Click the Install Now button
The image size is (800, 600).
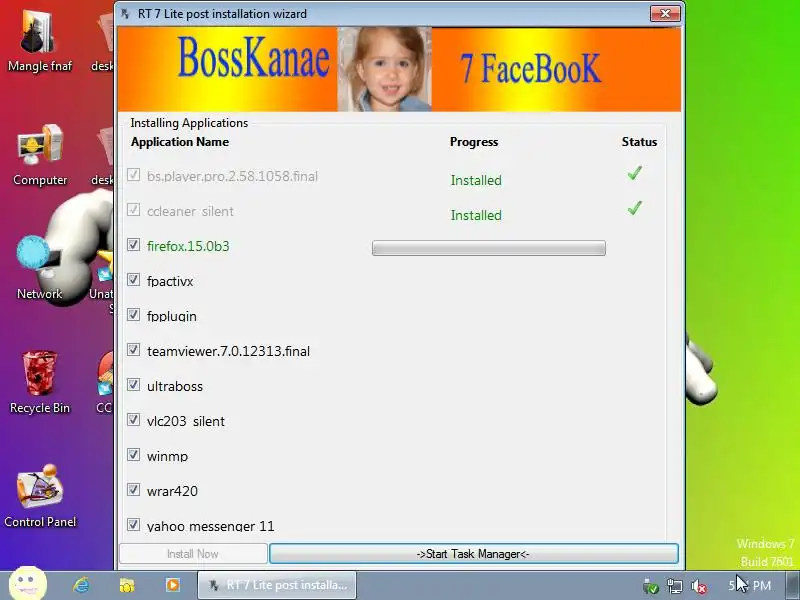point(193,554)
